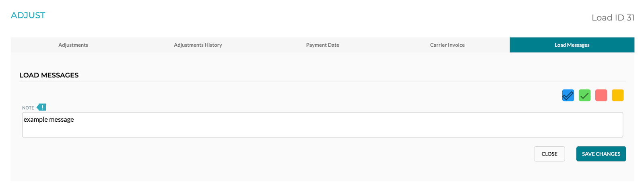Screen dimensions: 644x191
Task: Open the Adjustments History tab
Action: [198, 45]
